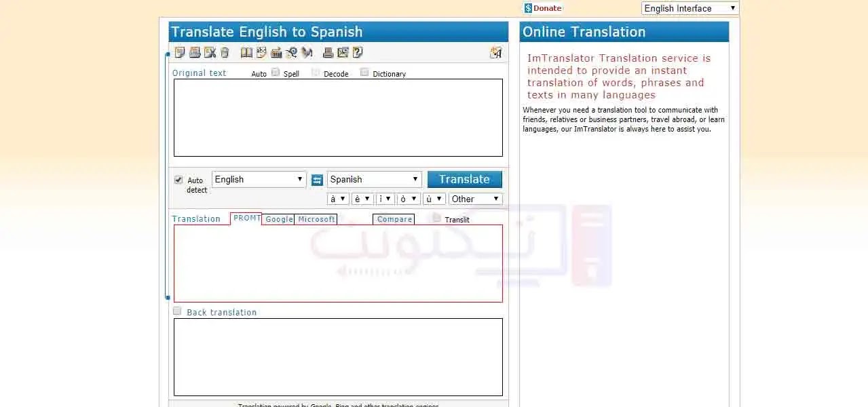
Task: Open the English Interface language dropdown
Action: [690, 8]
